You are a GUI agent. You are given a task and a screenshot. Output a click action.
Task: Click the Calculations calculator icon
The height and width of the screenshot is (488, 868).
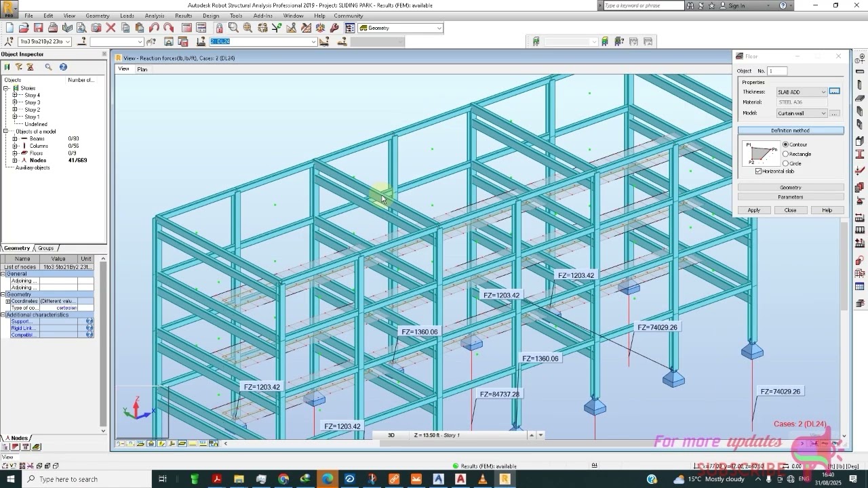186,28
